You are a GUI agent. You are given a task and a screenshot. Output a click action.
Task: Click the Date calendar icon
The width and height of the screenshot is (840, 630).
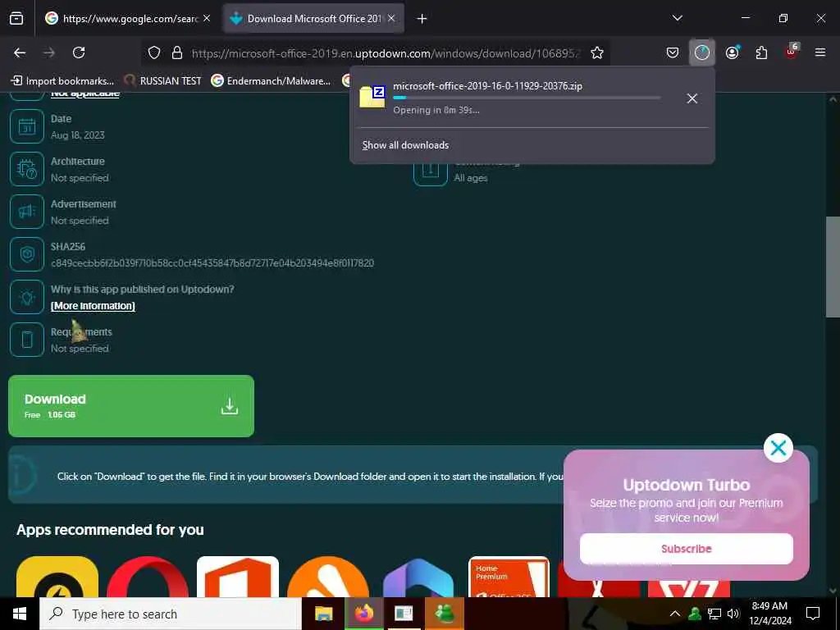click(27, 126)
